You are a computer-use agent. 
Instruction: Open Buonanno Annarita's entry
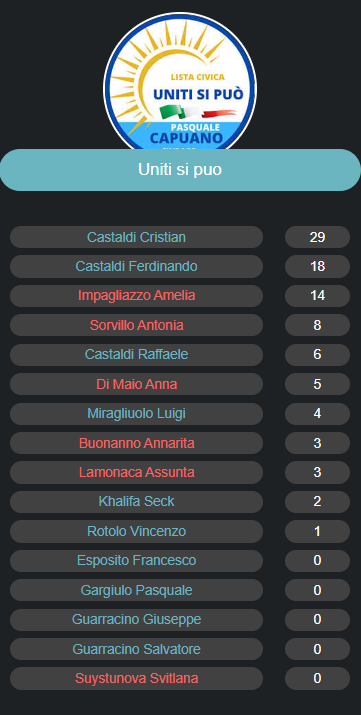136,443
